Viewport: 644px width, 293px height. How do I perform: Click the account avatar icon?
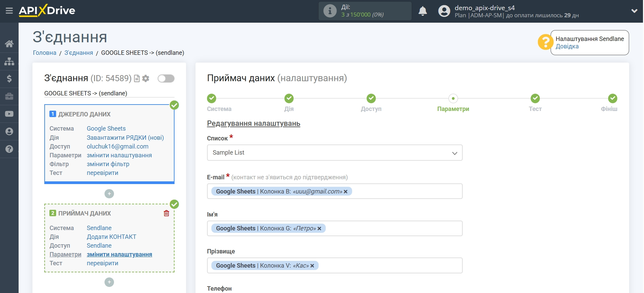click(444, 11)
